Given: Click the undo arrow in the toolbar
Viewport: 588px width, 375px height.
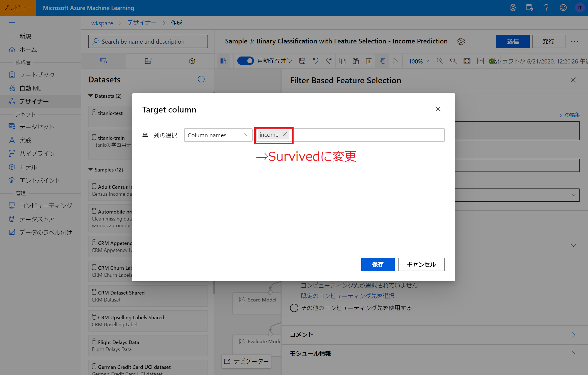Looking at the screenshot, I should pos(316,61).
